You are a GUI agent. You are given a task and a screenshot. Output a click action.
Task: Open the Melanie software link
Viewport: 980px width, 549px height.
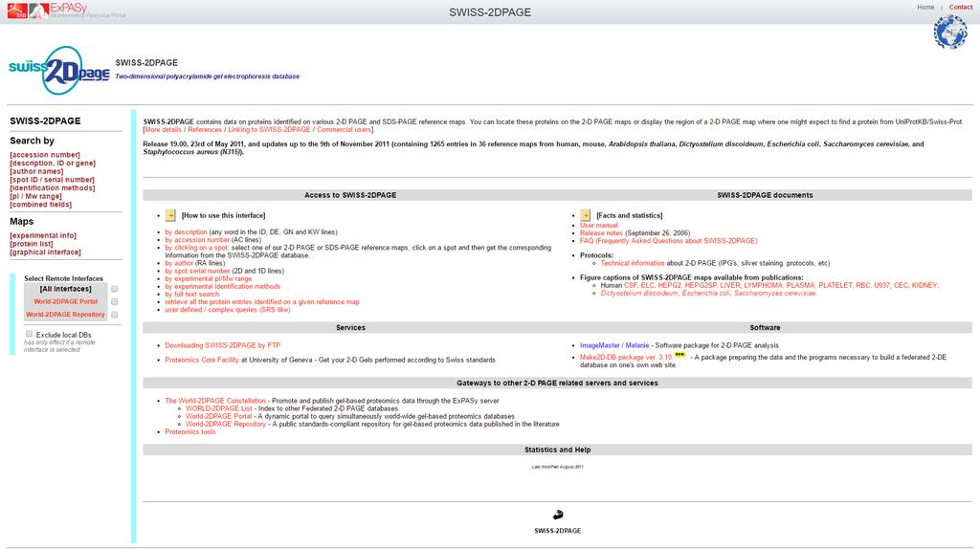(637, 345)
